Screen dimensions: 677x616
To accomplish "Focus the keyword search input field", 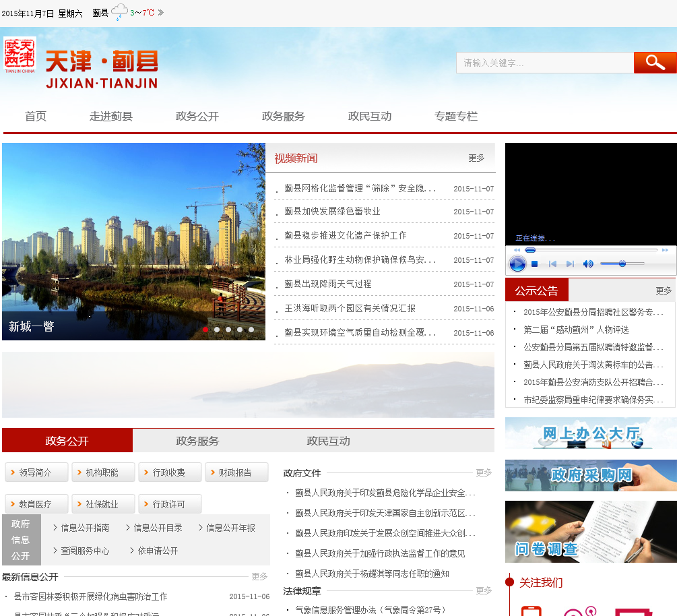I will (545, 63).
